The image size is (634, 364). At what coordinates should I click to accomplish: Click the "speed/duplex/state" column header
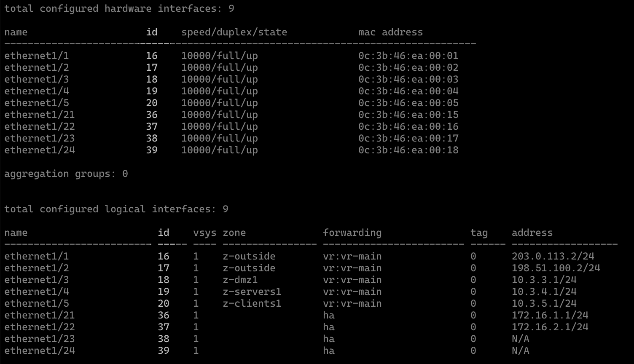234,32
